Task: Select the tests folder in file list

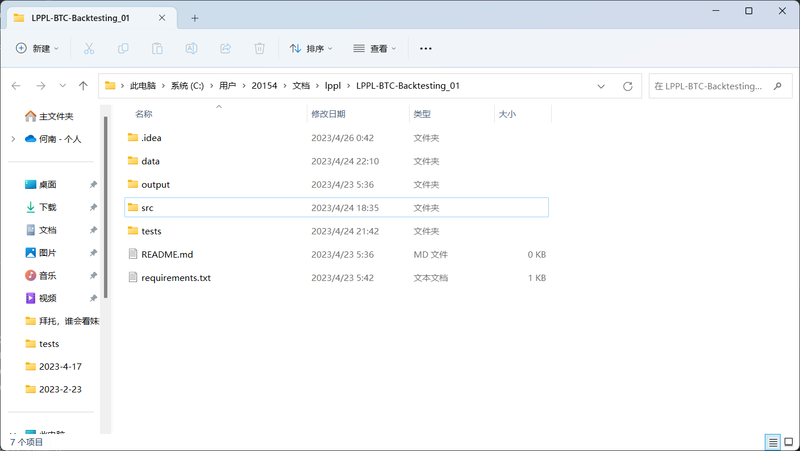Action: click(x=337, y=231)
